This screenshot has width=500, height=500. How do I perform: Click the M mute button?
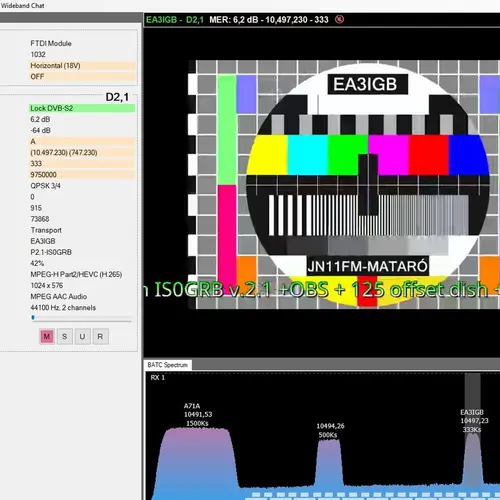point(47,337)
